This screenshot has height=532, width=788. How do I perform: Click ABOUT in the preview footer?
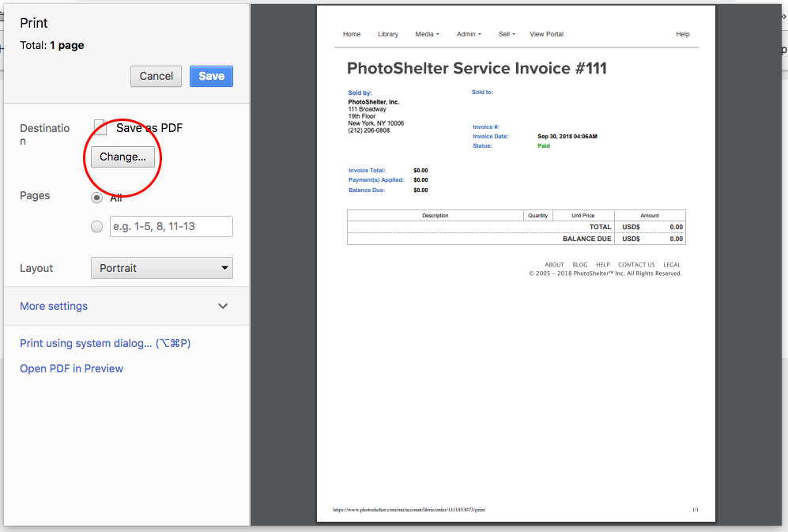click(x=555, y=265)
